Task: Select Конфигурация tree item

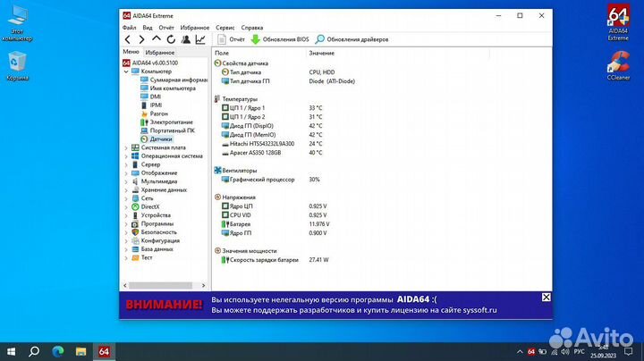Action: click(156, 240)
